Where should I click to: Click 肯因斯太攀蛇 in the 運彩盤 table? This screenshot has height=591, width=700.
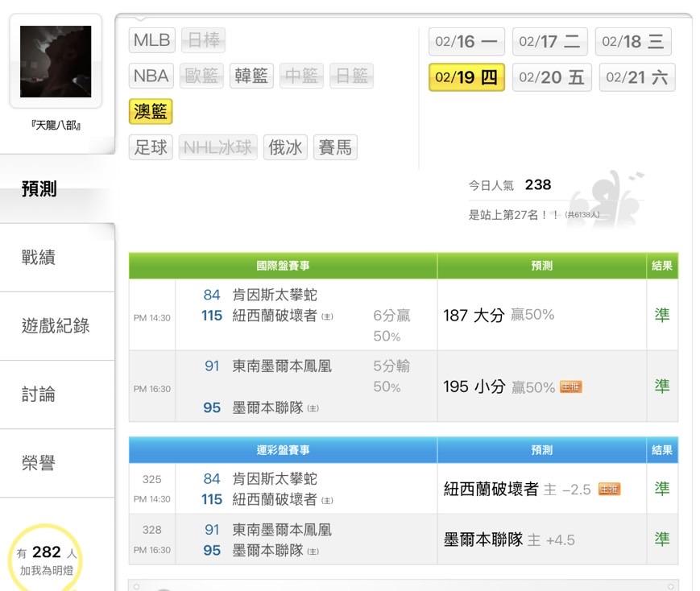tap(275, 479)
